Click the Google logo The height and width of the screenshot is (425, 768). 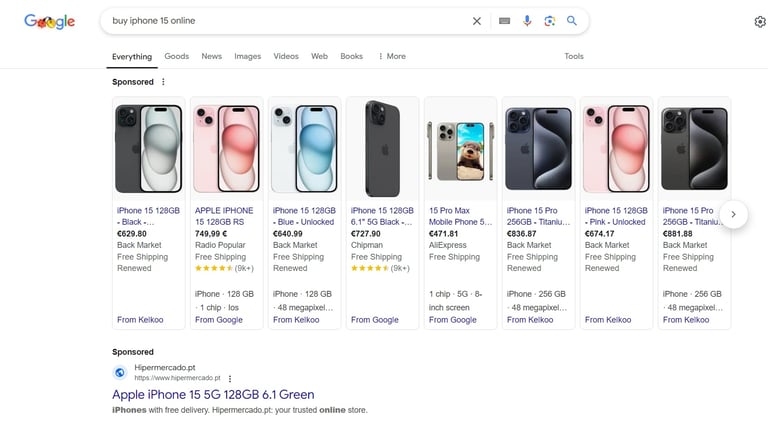point(50,21)
